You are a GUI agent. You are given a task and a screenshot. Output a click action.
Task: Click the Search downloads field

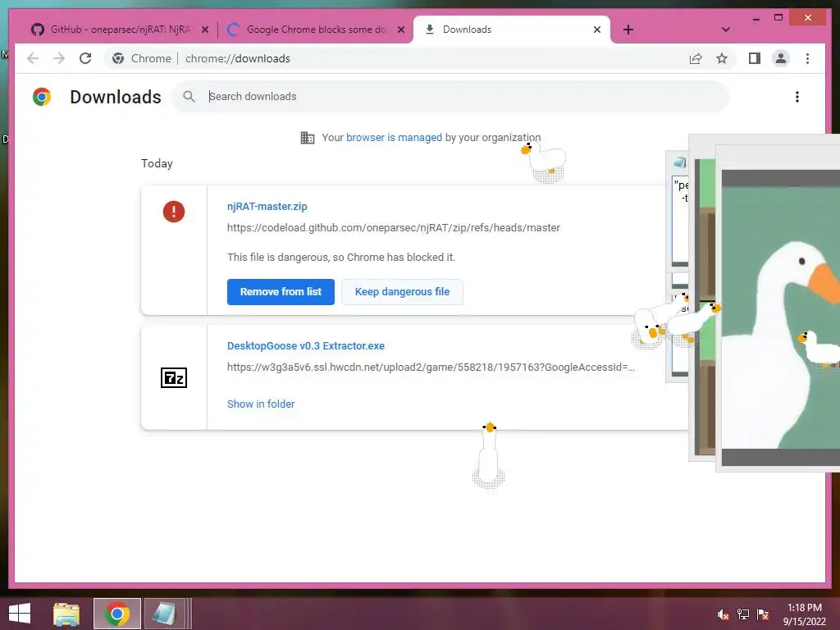pos(450,97)
